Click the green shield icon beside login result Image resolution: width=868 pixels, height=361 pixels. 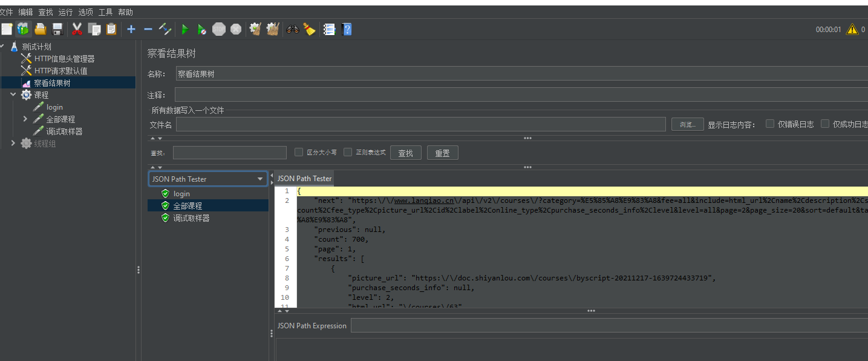(x=165, y=194)
